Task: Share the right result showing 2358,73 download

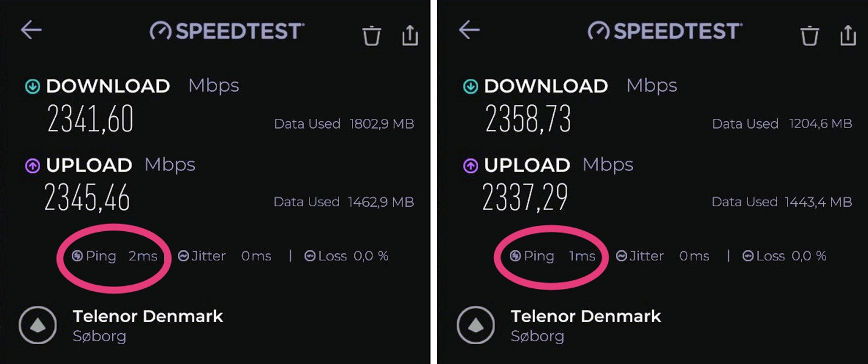Action: (x=848, y=35)
